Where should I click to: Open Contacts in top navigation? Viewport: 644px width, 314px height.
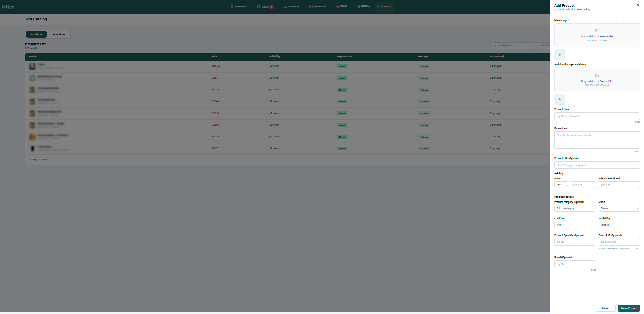click(x=291, y=7)
